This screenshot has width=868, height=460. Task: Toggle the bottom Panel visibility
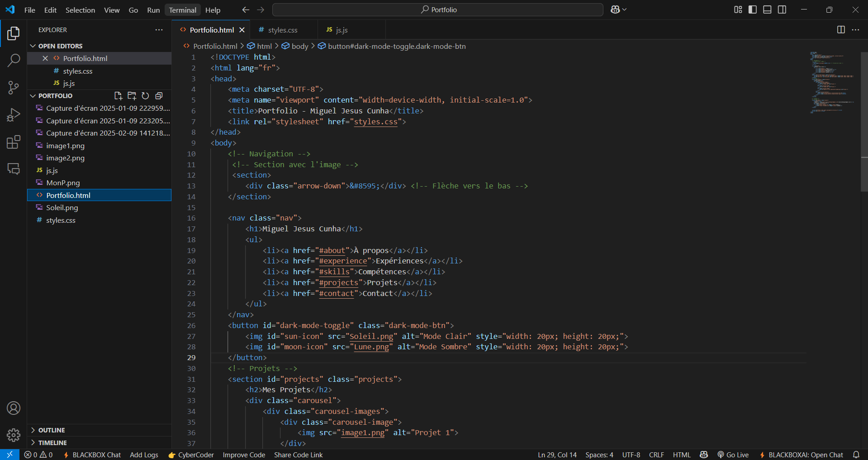click(767, 9)
